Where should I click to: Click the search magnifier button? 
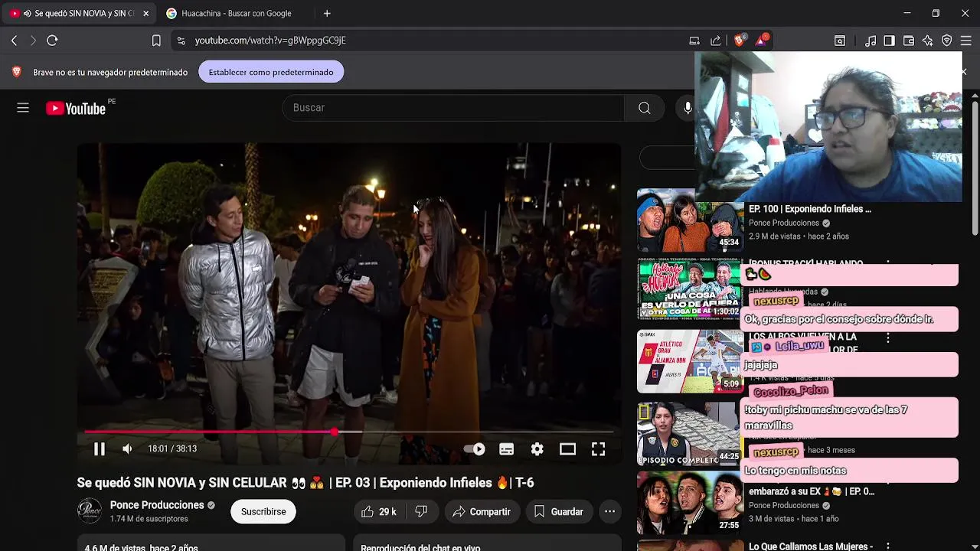coord(644,108)
